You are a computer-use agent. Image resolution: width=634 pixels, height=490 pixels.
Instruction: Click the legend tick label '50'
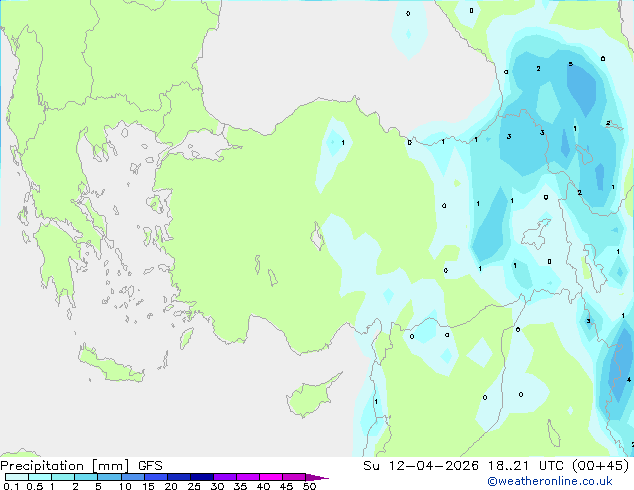[x=310, y=486]
